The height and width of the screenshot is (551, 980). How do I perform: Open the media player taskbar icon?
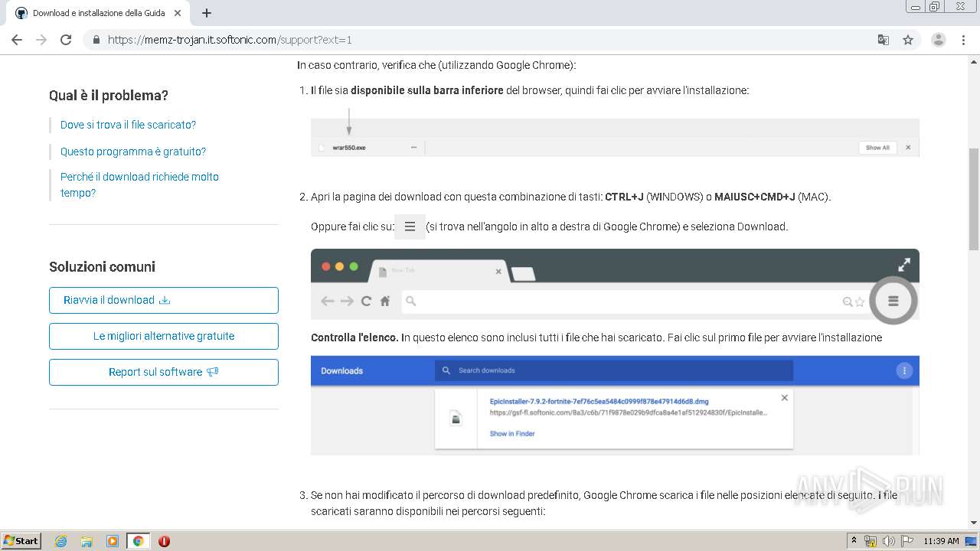coord(113,541)
